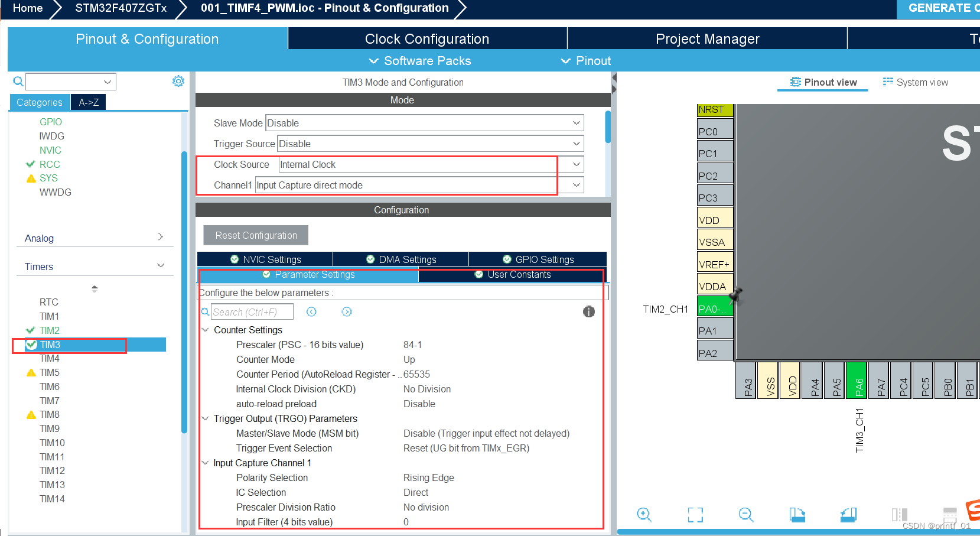The height and width of the screenshot is (536, 980).
Task: Go to previous search result arrow
Action: coord(311,311)
